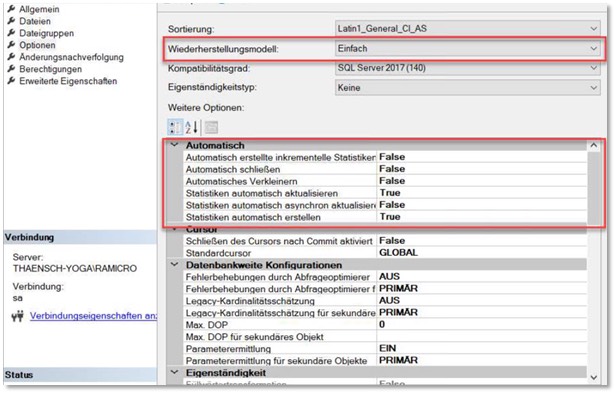Select Parameterermittlung für sekundäre Objekte row
The width and height of the screenshot is (616, 394).
(385, 361)
